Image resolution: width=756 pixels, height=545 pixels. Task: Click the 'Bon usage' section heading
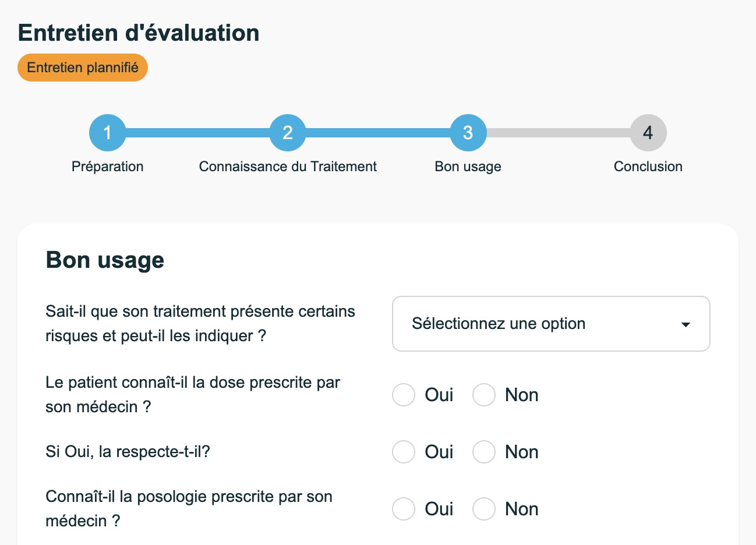[x=105, y=260]
